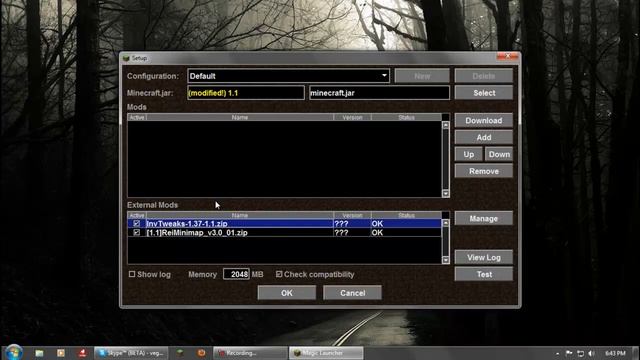The width and height of the screenshot is (640, 360).
Task: Click the Add mod button
Action: tap(484, 138)
